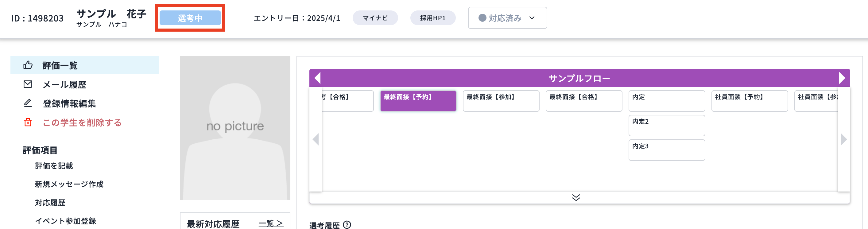
Task: Click the envelope icon for メール履歴
Action: [28, 84]
